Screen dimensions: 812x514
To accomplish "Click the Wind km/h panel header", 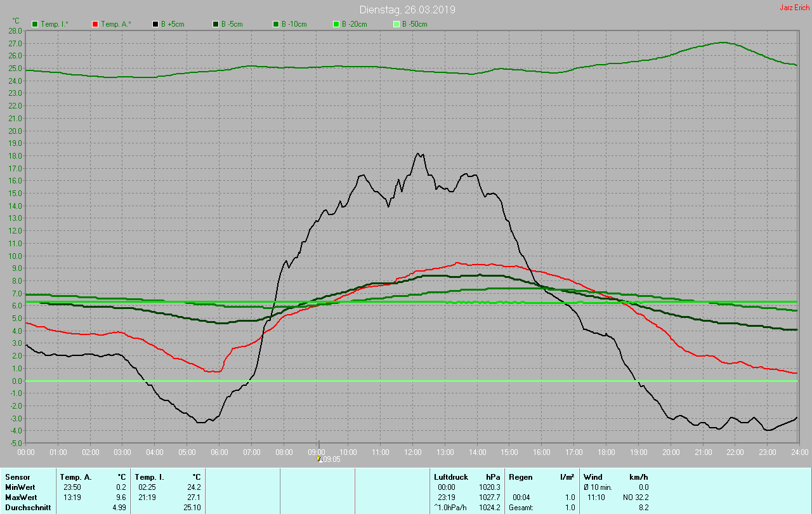I will coord(593,477).
